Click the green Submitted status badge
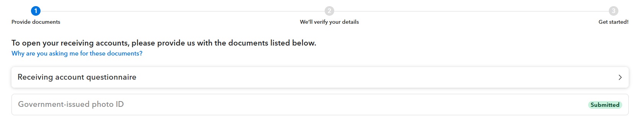This screenshot has height=139, width=644. click(x=605, y=105)
